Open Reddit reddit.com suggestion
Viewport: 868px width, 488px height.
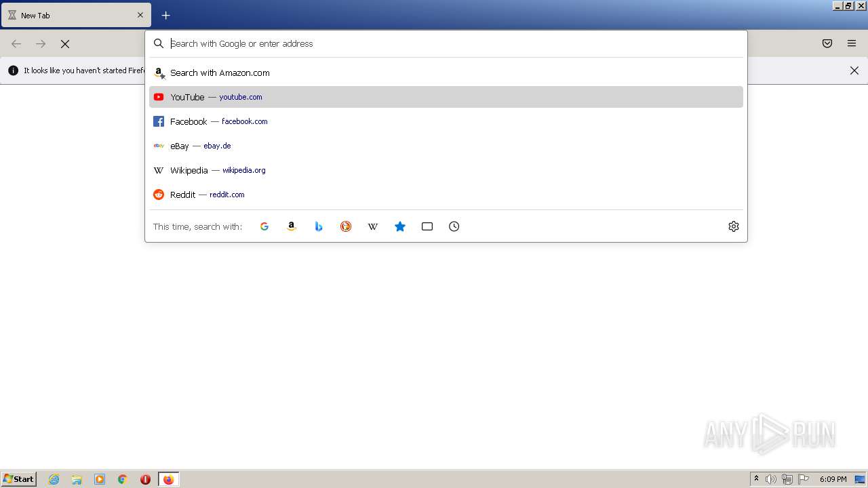(446, 195)
